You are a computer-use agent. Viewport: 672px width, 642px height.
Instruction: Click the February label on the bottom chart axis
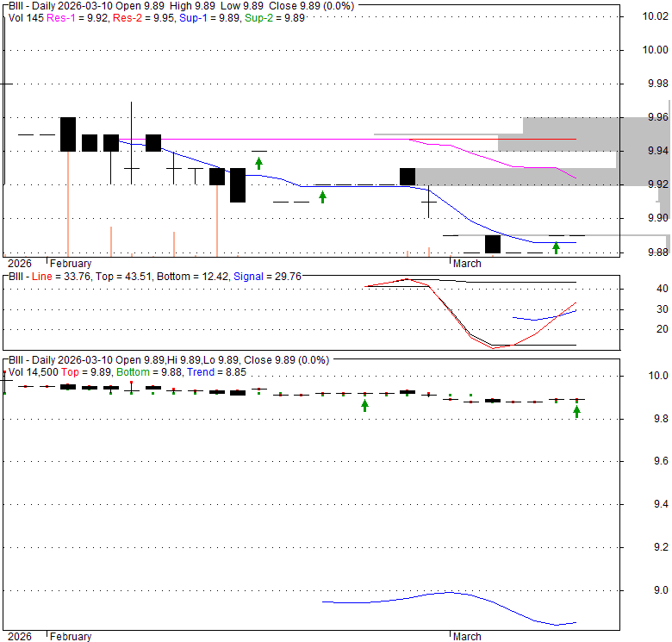click(71, 637)
